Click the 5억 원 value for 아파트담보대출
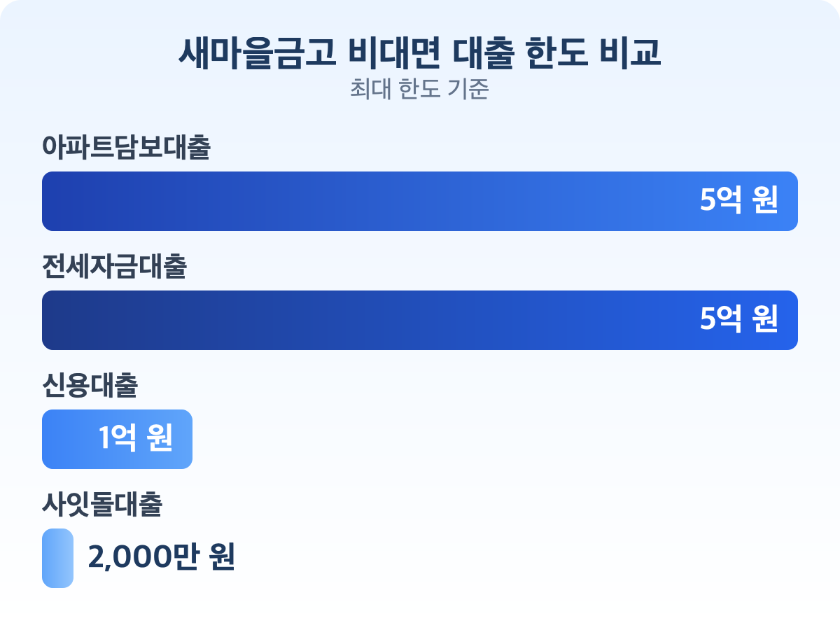 pyautogui.click(x=738, y=202)
